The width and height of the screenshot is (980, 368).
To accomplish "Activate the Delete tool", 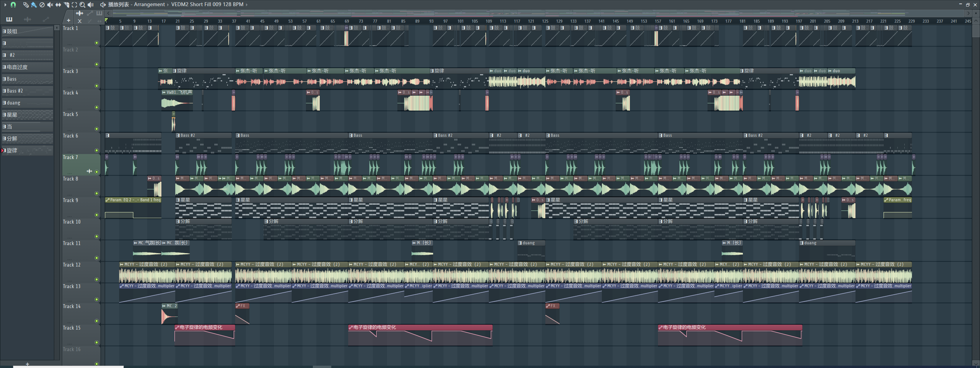I will coord(42,5).
